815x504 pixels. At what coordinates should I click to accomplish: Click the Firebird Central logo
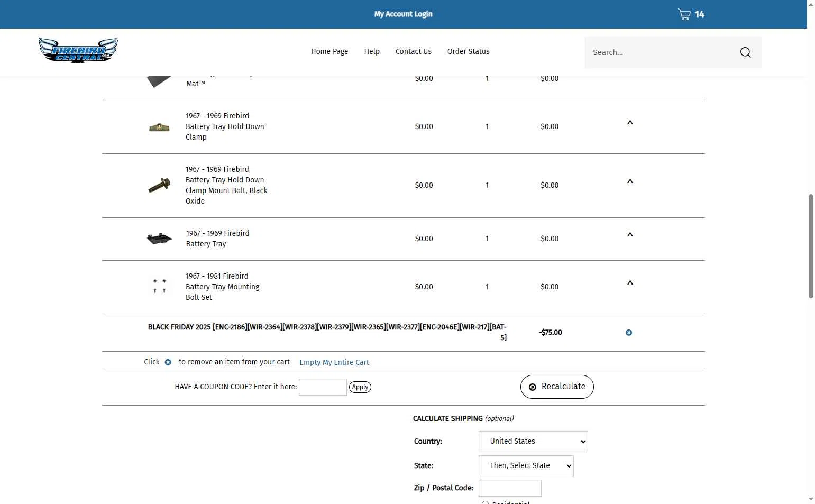(78, 51)
